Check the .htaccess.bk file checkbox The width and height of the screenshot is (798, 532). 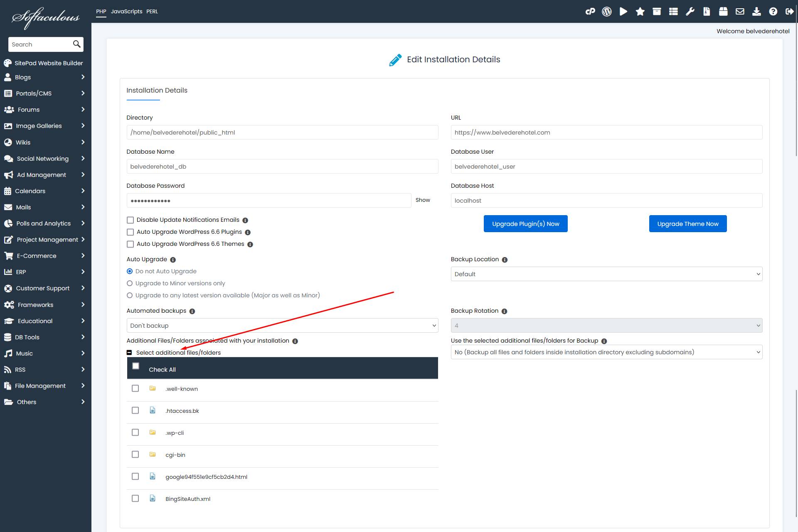pyautogui.click(x=135, y=410)
